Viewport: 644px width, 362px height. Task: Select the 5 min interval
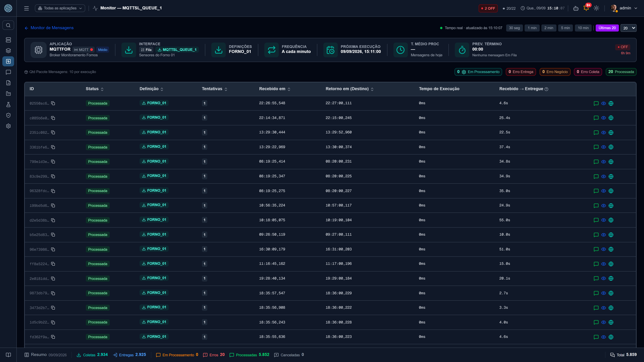[565, 28]
